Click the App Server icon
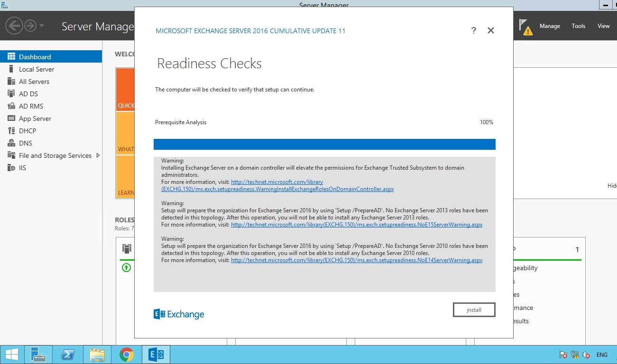617x364 pixels. (11, 118)
